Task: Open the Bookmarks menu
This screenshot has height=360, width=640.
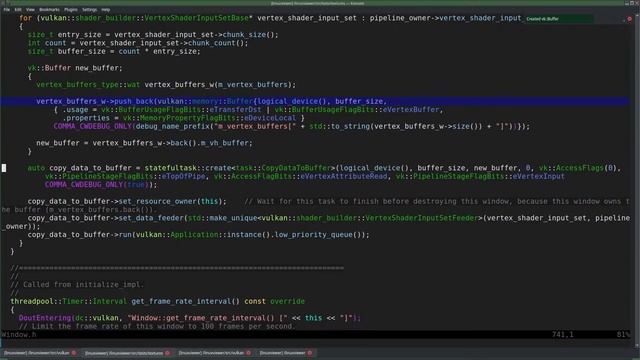Action: pos(49,9)
